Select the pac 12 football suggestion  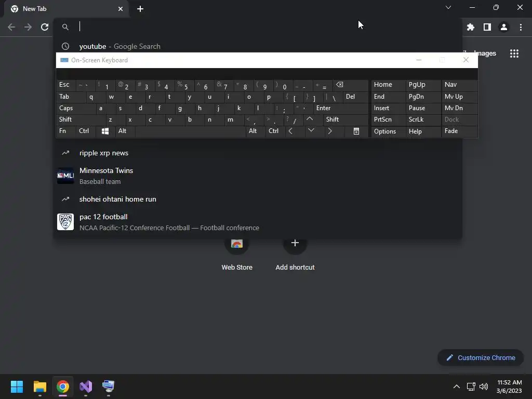258,222
